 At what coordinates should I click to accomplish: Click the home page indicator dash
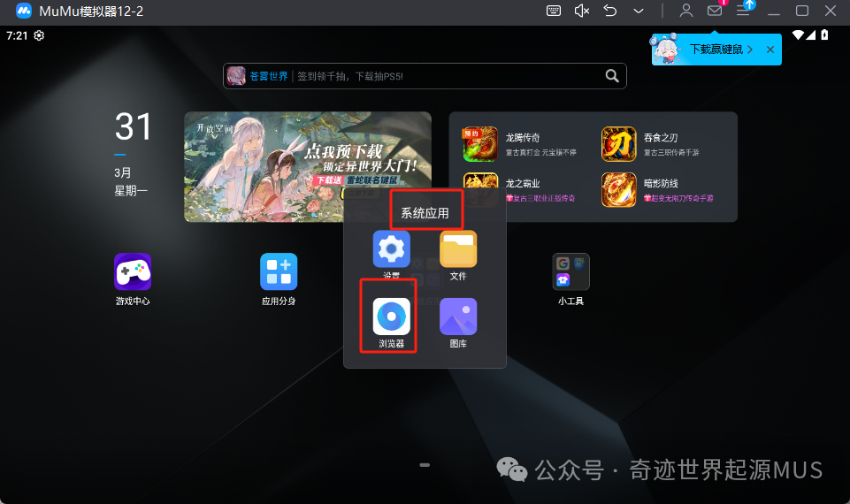[x=425, y=465]
